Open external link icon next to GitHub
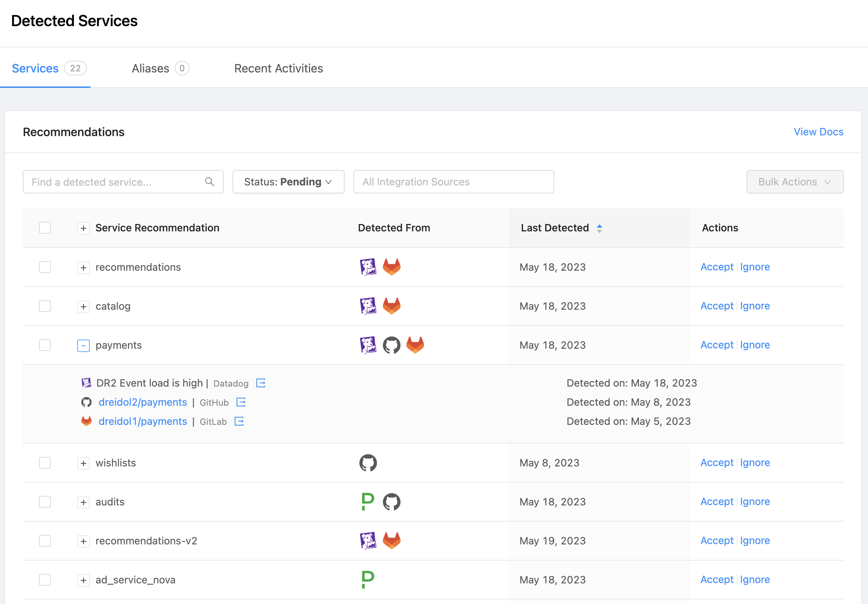Viewport: 868px width, 604px height. [241, 402]
